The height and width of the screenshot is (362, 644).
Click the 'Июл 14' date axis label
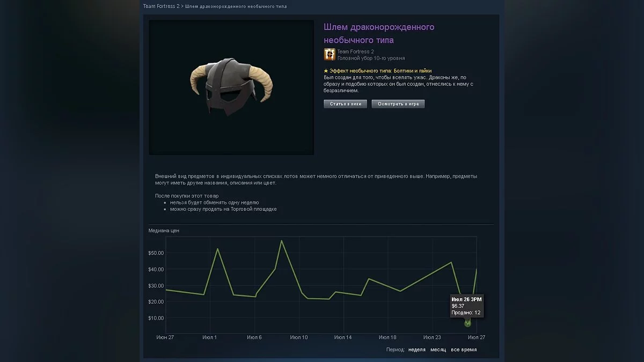(x=343, y=337)
